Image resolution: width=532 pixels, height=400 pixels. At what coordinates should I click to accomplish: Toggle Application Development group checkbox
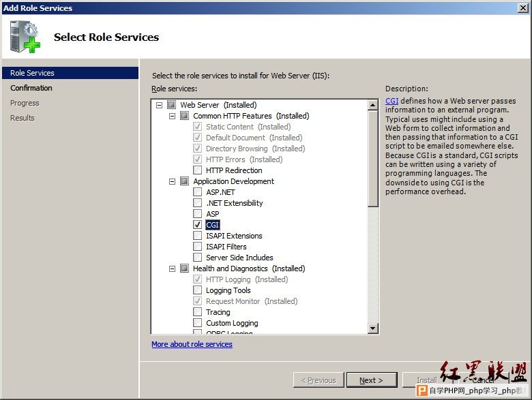185,181
